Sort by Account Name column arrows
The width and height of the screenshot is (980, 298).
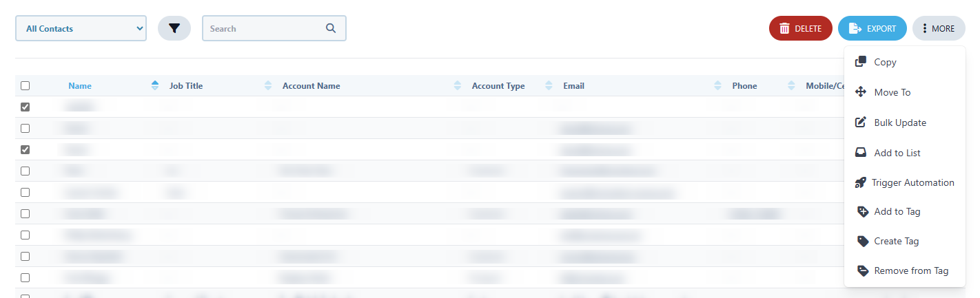pyautogui.click(x=458, y=86)
